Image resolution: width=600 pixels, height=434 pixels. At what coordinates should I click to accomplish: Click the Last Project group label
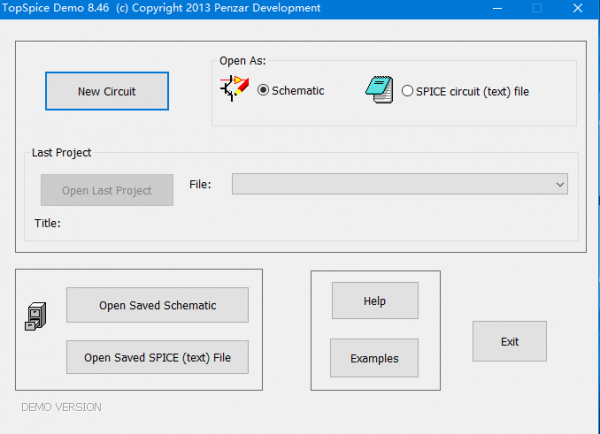[x=62, y=153]
